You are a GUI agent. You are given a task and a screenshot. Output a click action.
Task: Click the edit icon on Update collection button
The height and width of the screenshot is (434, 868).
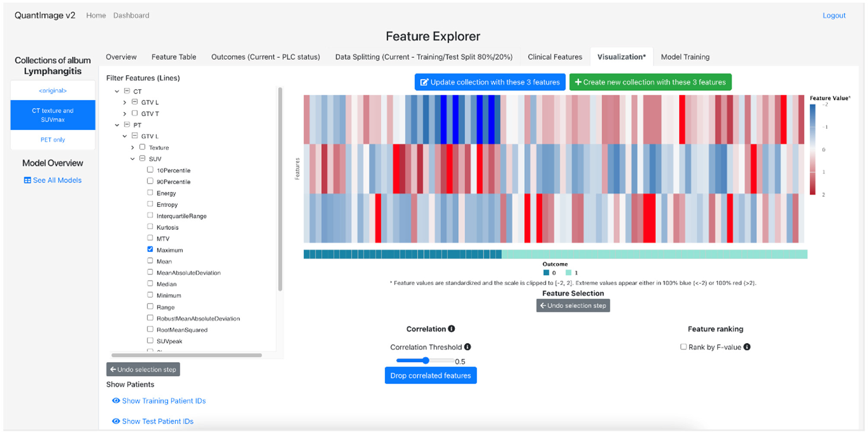tap(424, 82)
